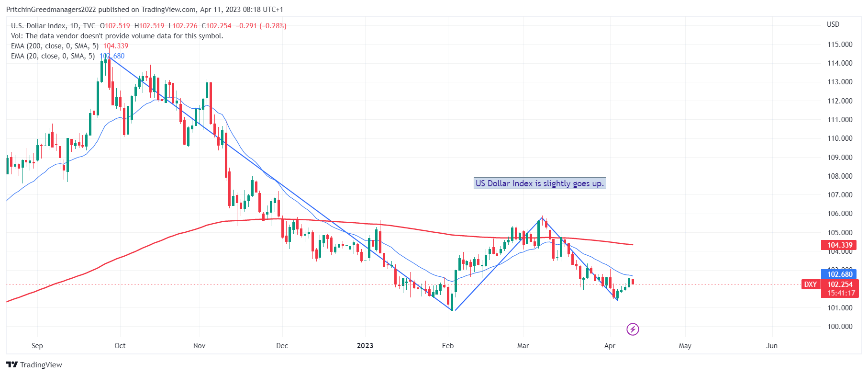The image size is (868, 375).
Task: Click the Jun label on time axis
Action: coord(772,346)
